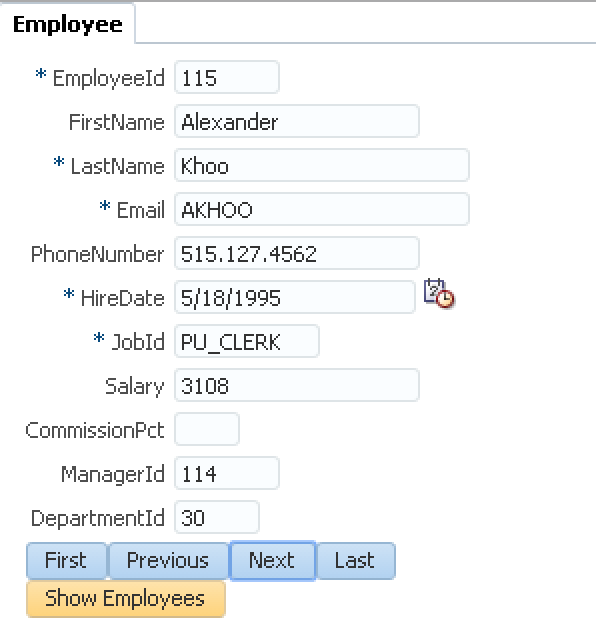Focus the EmployeeId field showing 115
The height and width of the screenshot is (630, 596).
tap(227, 77)
